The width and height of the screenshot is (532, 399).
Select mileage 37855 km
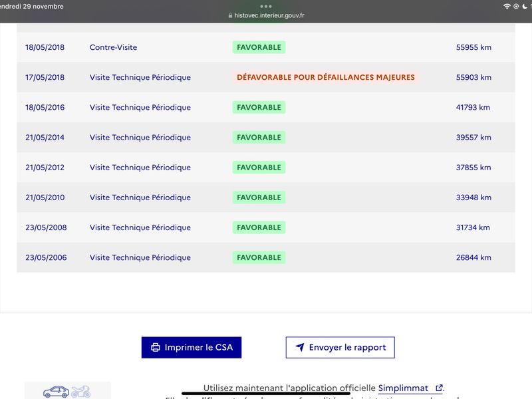pos(473,168)
